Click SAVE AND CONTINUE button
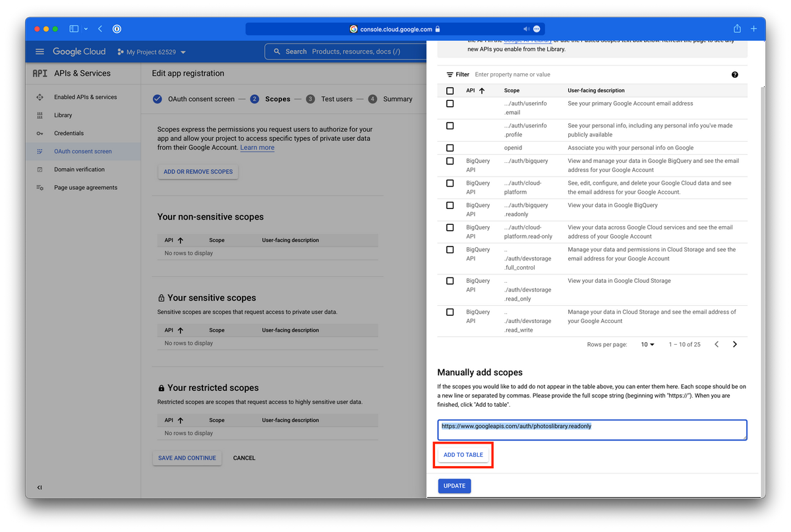This screenshot has width=791, height=532. click(187, 458)
